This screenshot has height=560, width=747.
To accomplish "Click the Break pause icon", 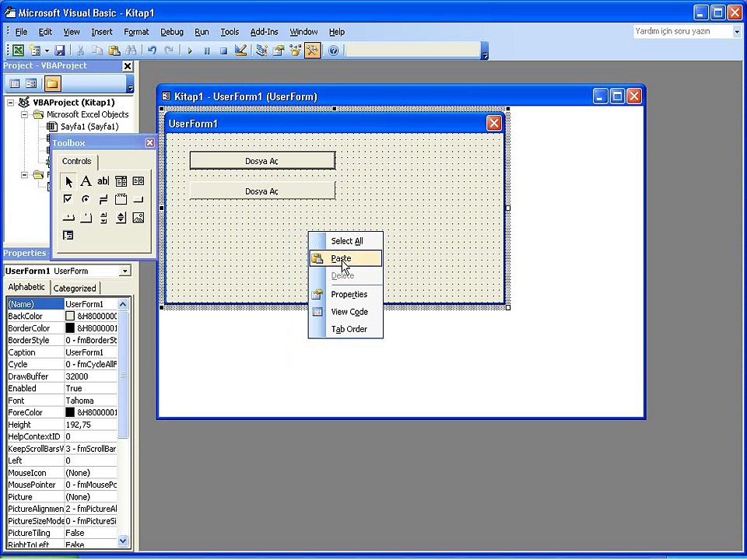I will [x=207, y=51].
